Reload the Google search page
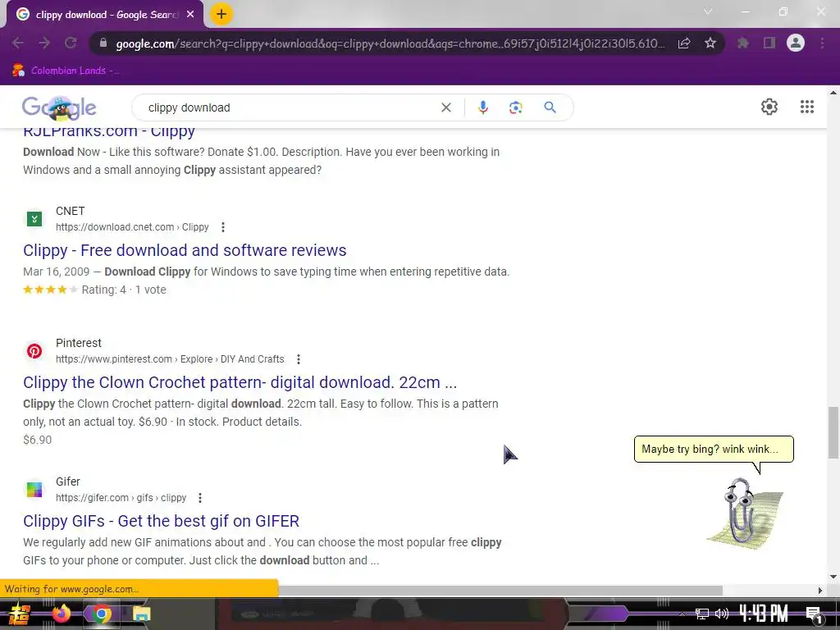 coord(71,43)
